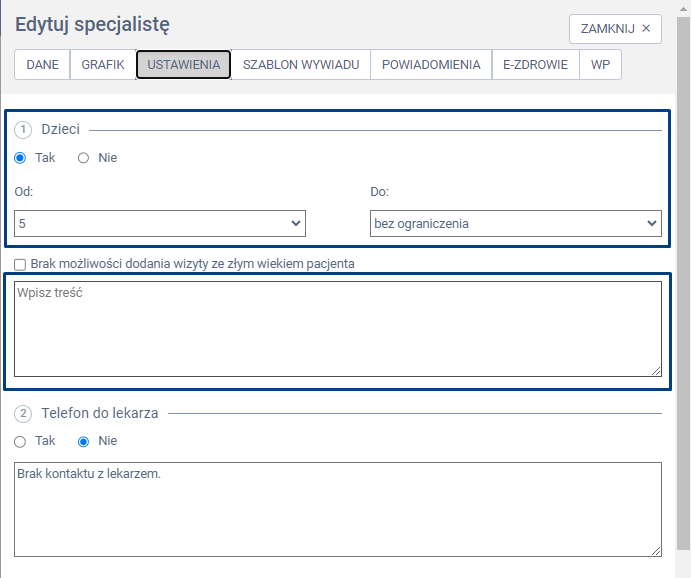Image resolution: width=691 pixels, height=578 pixels.
Task: Click the resize handle of Wpisz treść field
Action: (656, 370)
